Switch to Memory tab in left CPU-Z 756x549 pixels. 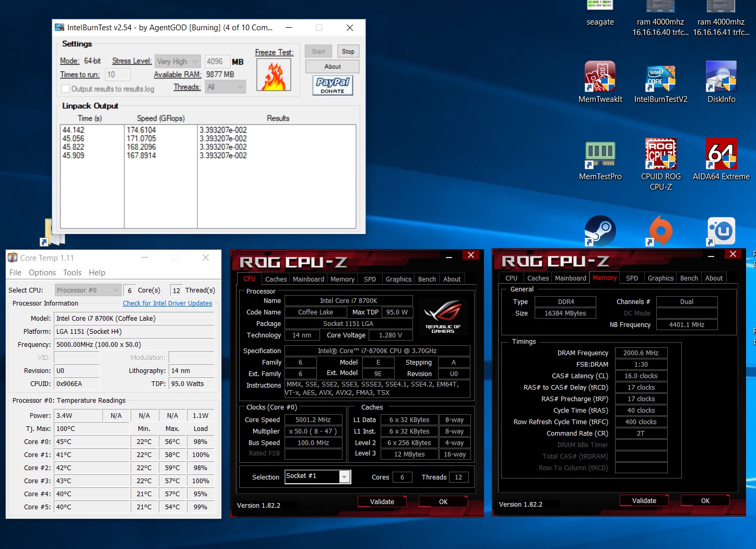coord(342,279)
